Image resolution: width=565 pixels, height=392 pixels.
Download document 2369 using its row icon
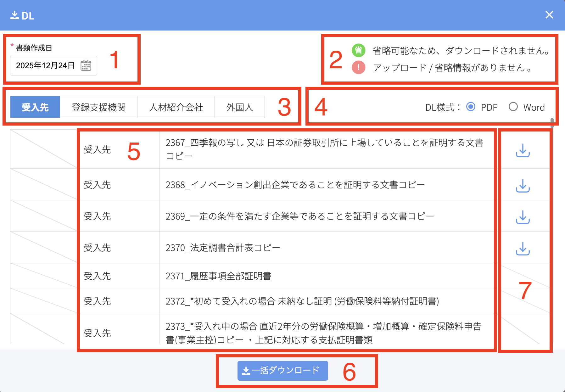[523, 217]
